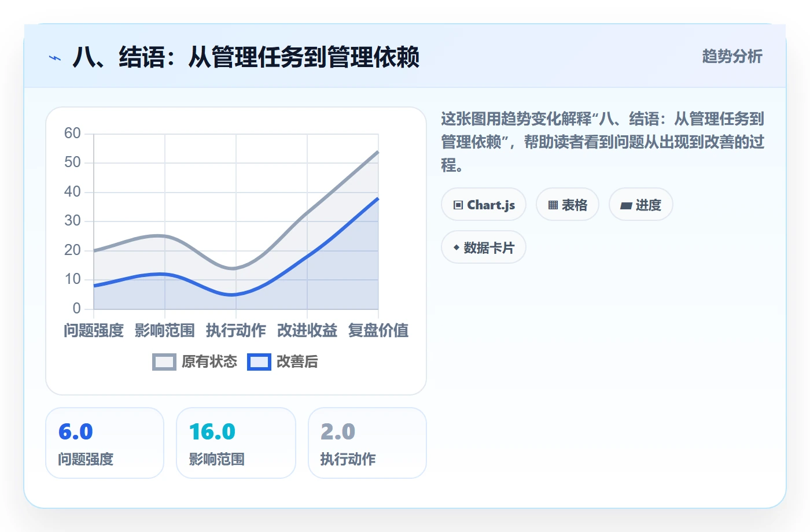Click the table grid icon in 表格 tag
This screenshot has height=532, width=810.
tap(553, 205)
